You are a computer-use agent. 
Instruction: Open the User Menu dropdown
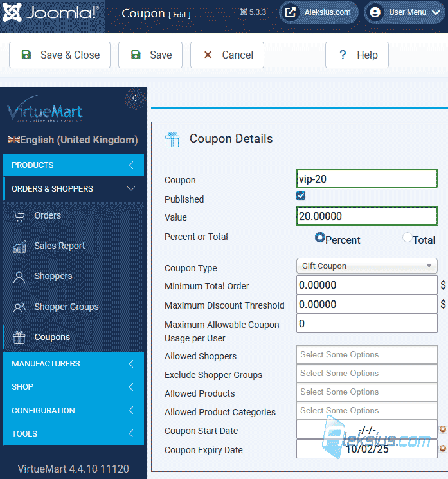click(404, 12)
